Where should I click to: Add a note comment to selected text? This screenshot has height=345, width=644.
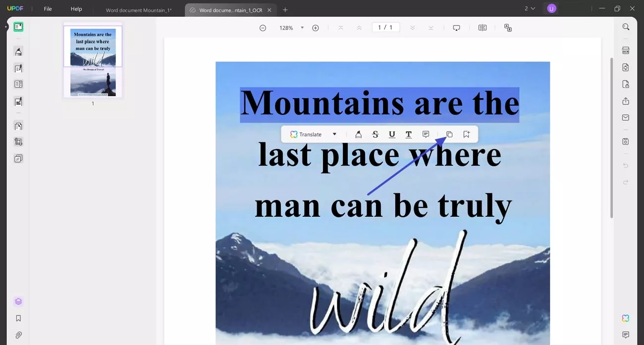(426, 134)
